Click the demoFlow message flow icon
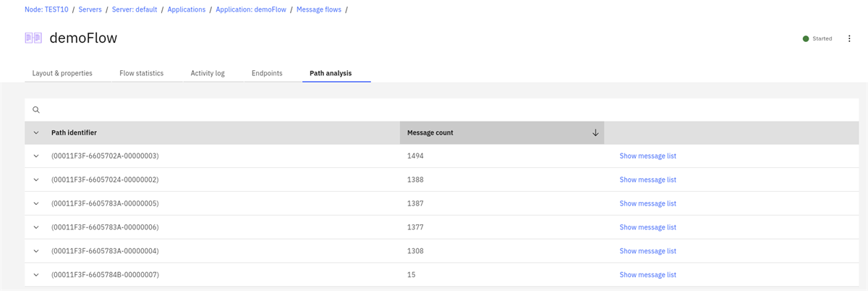This screenshot has width=868, height=291. (x=33, y=38)
